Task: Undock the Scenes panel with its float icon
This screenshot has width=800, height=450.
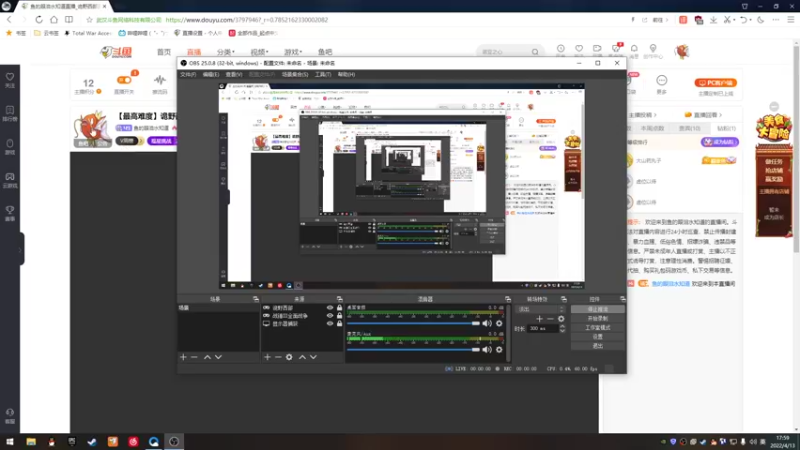Action: (x=256, y=299)
